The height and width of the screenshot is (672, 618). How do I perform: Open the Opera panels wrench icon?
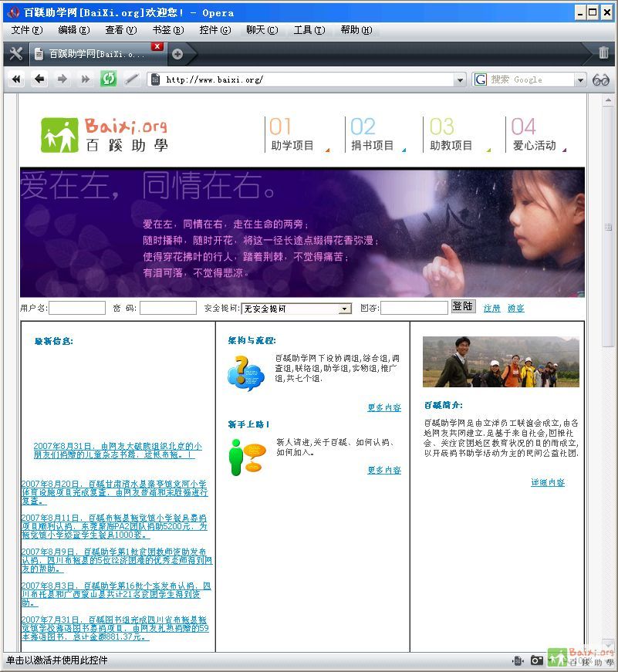[x=15, y=53]
